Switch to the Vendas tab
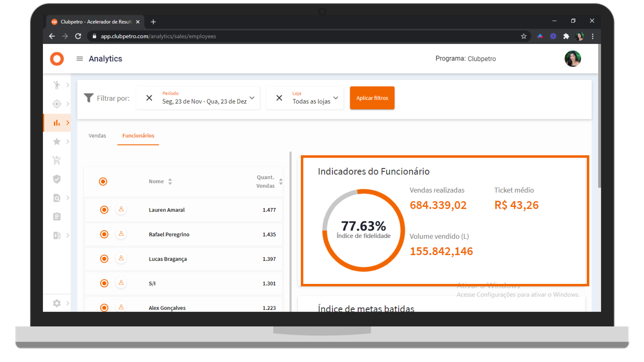This screenshot has width=644, height=362. (x=97, y=135)
